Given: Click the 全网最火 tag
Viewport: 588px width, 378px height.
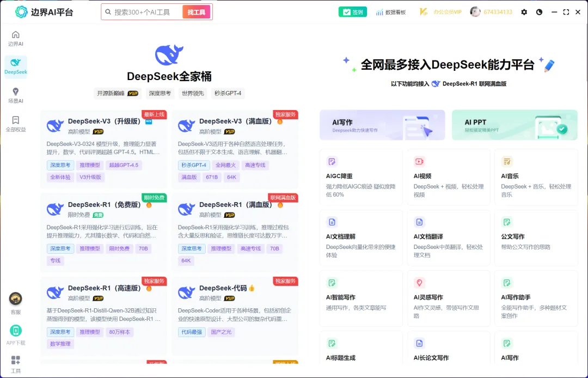Looking at the screenshot, I should (225, 165).
